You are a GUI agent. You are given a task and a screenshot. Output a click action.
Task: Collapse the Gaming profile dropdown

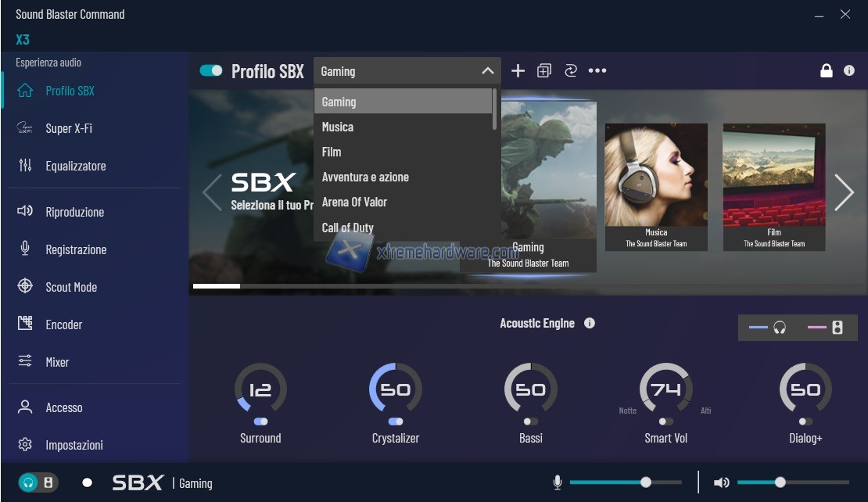[x=487, y=71]
